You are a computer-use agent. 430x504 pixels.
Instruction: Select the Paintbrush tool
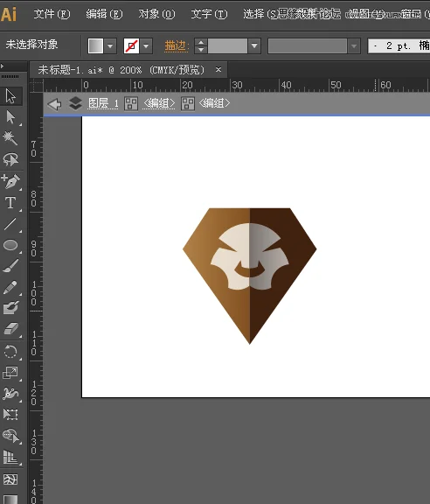[10, 267]
